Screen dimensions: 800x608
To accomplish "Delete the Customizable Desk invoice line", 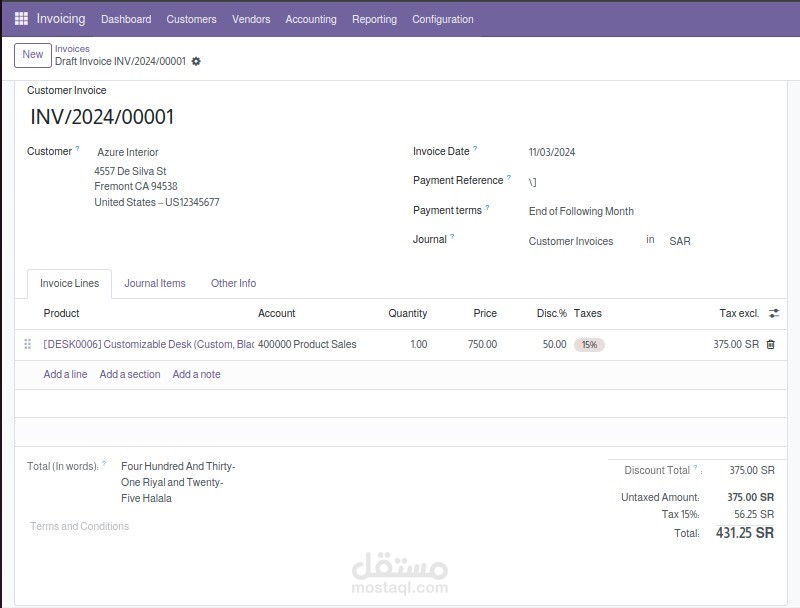I will (770, 344).
